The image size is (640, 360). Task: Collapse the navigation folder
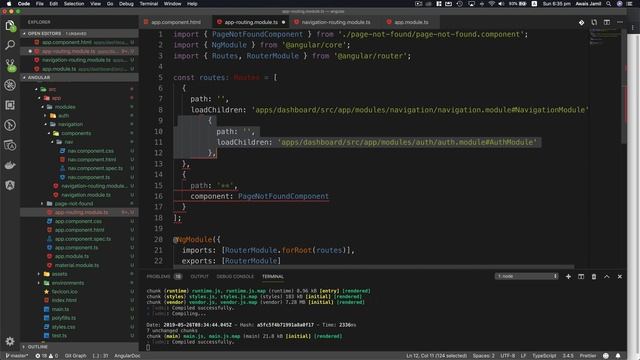(70, 124)
